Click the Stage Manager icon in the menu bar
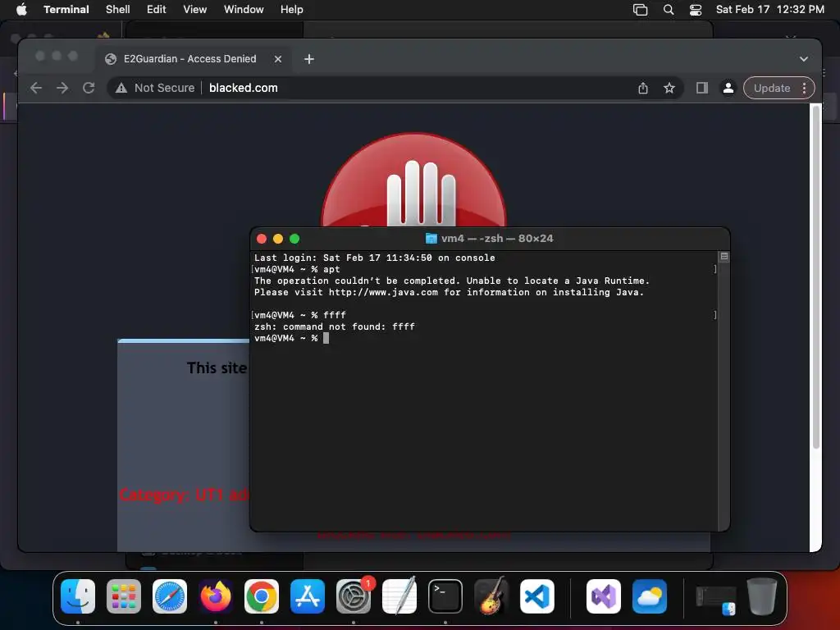This screenshot has height=630, width=840. click(x=640, y=9)
